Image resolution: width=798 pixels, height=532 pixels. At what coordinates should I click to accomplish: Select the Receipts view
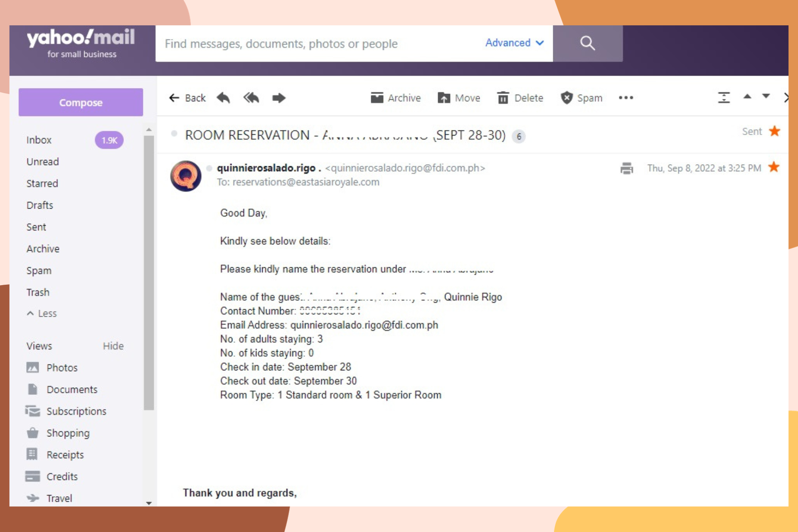(x=65, y=455)
